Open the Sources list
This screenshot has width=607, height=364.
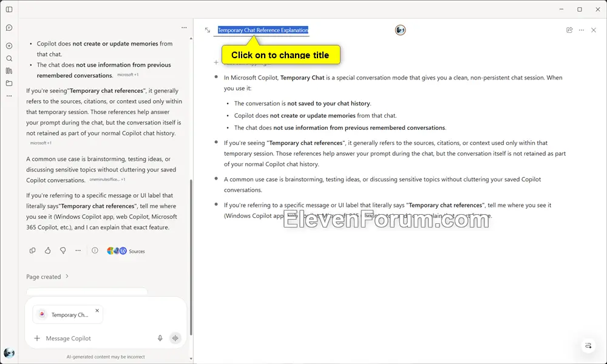(126, 251)
